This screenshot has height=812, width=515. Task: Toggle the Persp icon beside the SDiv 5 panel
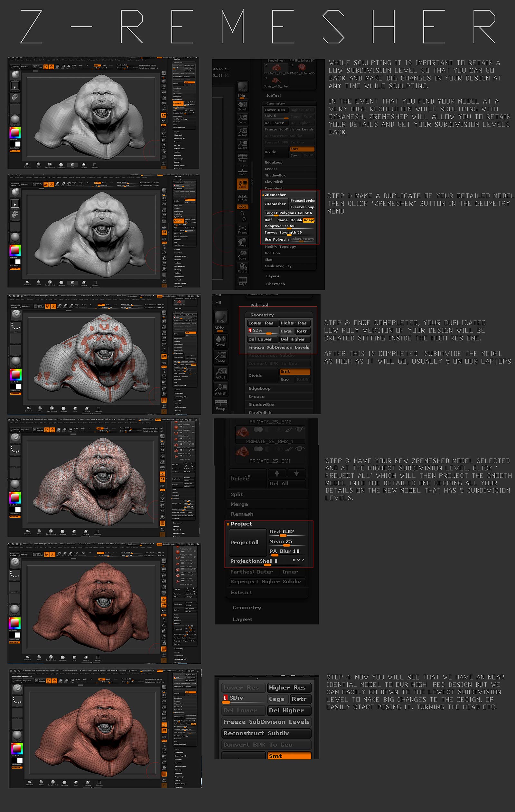point(242,158)
